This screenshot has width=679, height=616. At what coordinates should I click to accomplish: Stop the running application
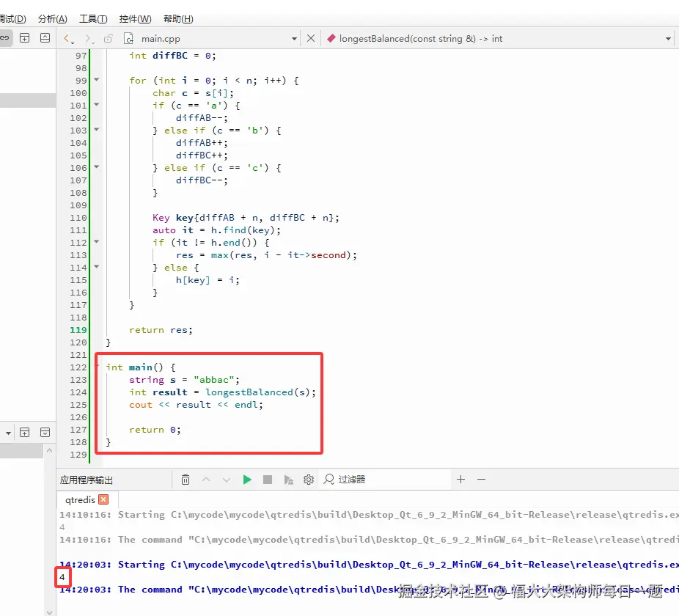(x=268, y=480)
